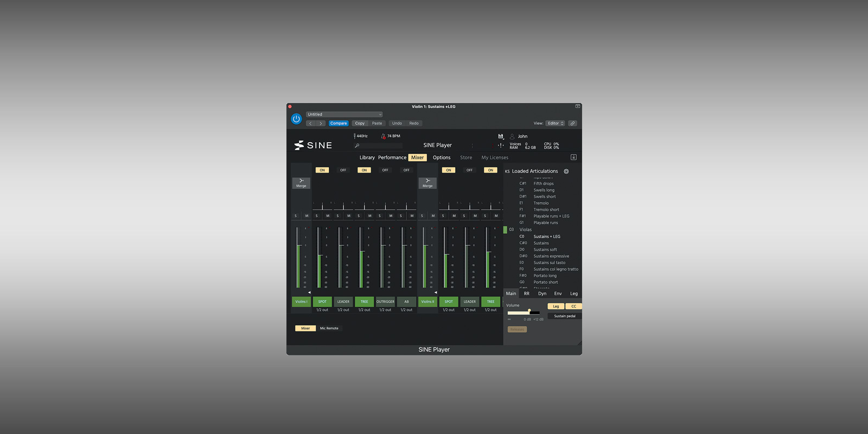
Task: Click the Violins I SPOT pan control
Action: pos(322,206)
